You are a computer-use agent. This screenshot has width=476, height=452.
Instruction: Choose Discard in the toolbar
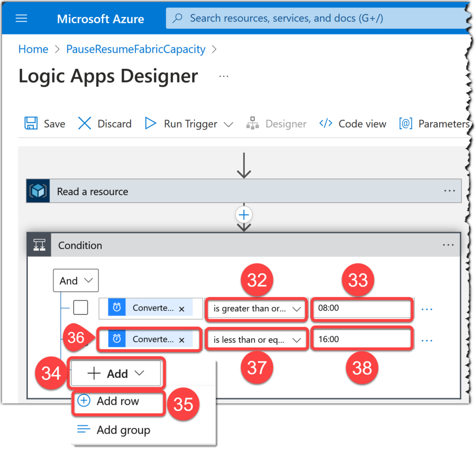(114, 124)
